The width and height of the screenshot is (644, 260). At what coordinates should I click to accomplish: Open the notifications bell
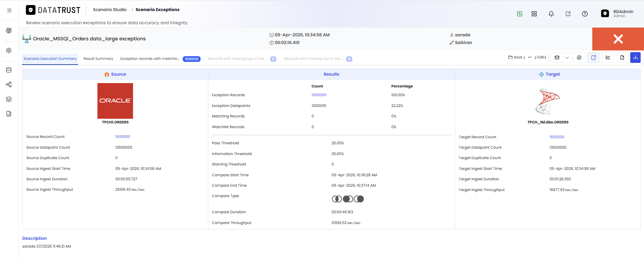tap(551, 14)
